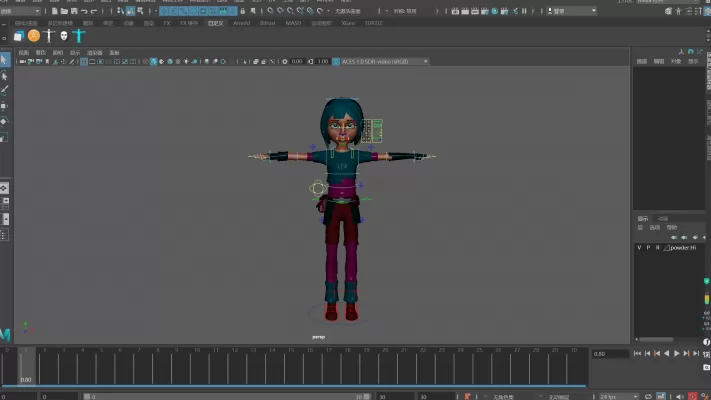
Task: Toggle V visibility for powder:Hi layer
Action: click(639, 247)
